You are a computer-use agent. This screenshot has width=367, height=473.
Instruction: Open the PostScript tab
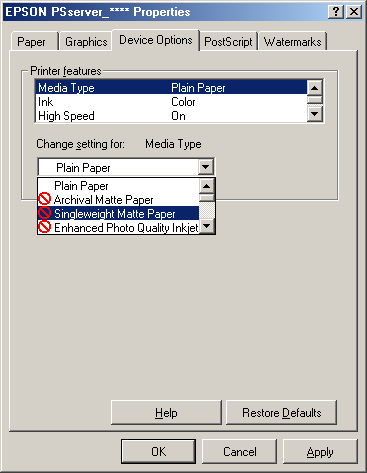(228, 42)
